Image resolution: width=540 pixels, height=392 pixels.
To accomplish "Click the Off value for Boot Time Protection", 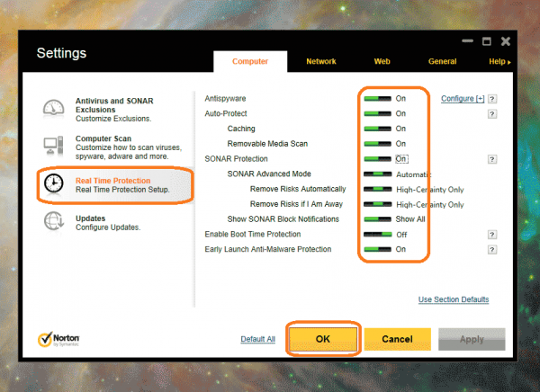I will [x=401, y=235].
